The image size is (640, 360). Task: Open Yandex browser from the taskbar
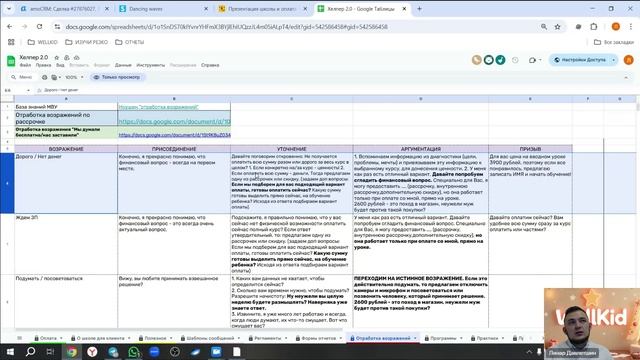pos(92,352)
